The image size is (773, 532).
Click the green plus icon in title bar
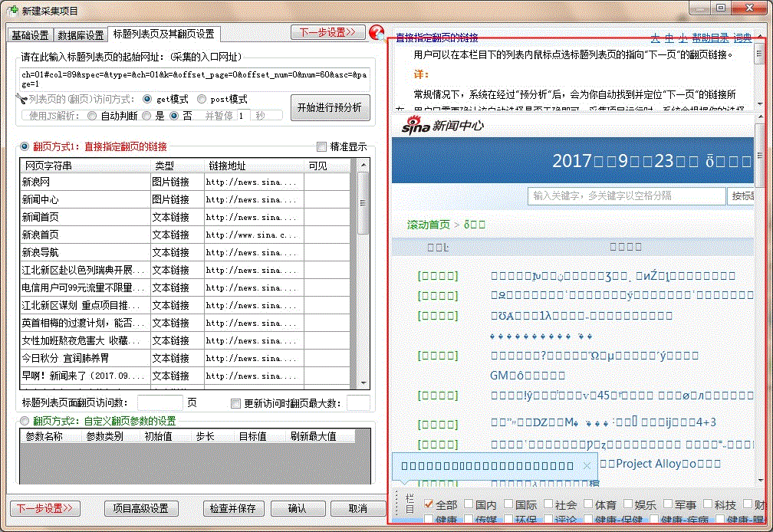tap(12, 10)
